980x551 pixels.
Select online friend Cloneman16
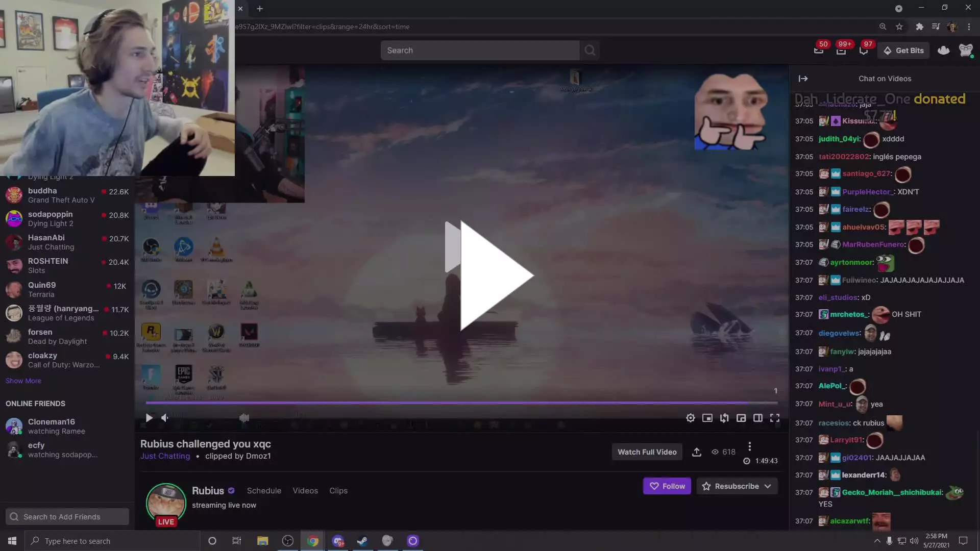tap(67, 427)
